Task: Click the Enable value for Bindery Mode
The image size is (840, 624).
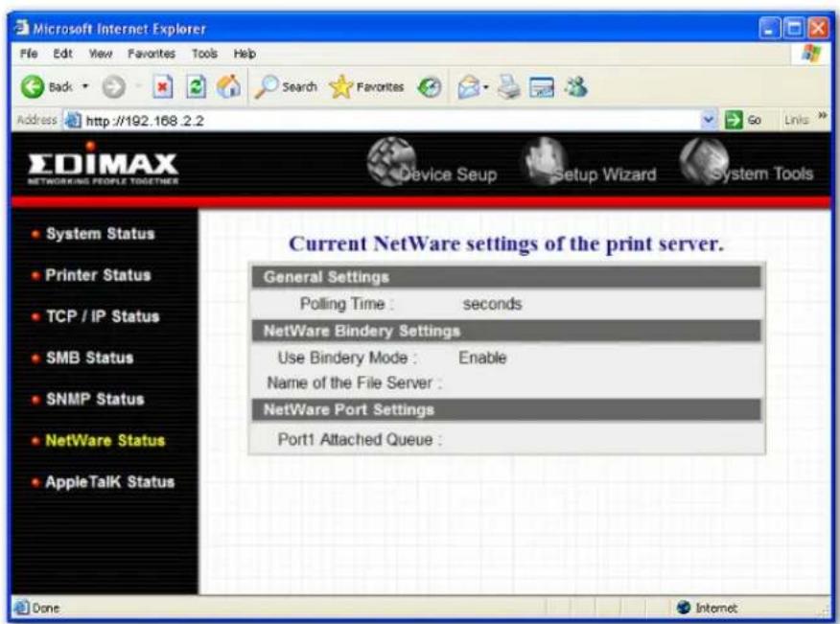Action: point(482,358)
